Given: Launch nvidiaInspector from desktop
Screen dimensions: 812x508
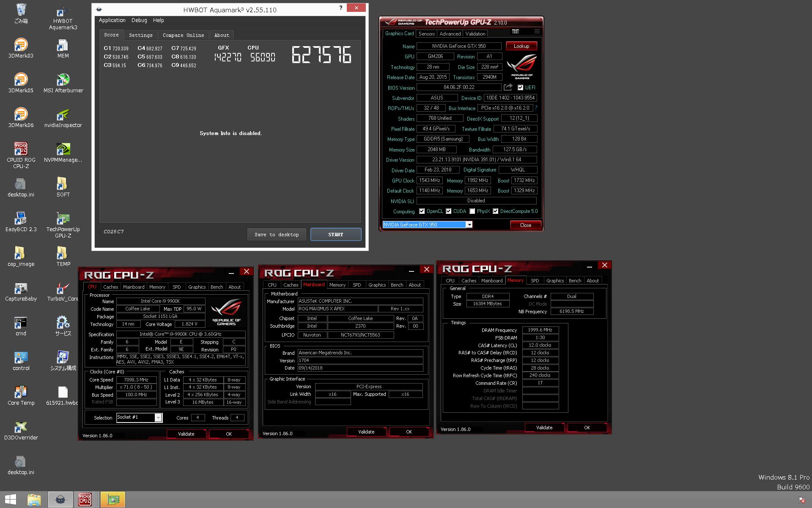Looking at the screenshot, I should [63, 117].
